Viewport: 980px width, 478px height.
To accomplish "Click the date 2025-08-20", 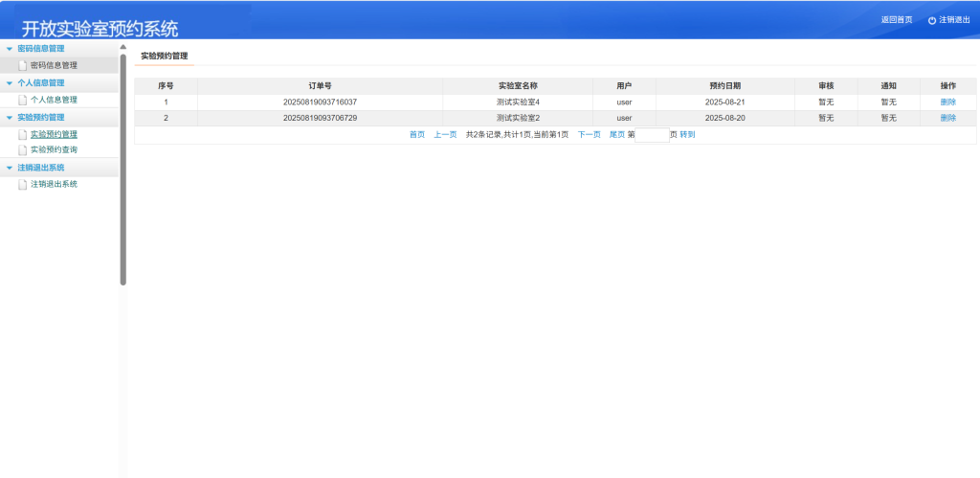I will click(x=725, y=118).
